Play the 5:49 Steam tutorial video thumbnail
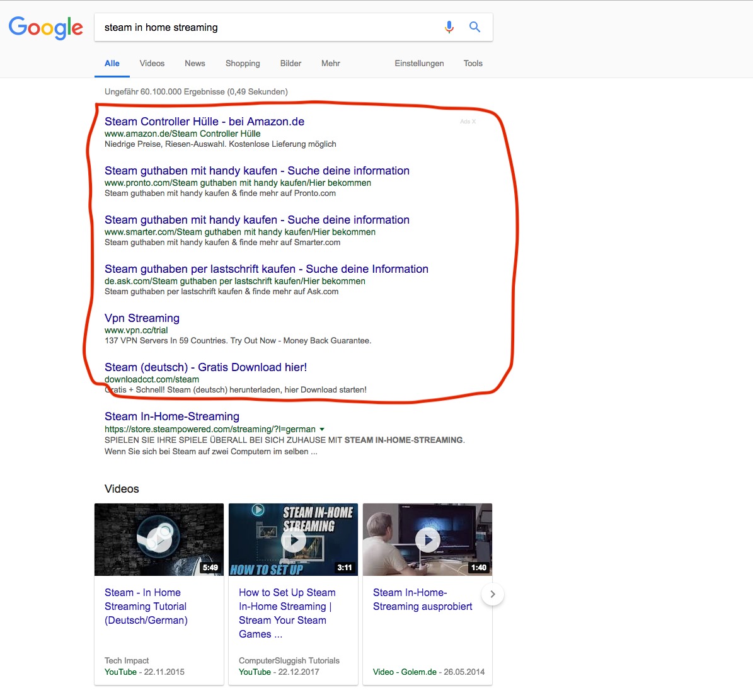This screenshot has width=753, height=700. click(159, 539)
